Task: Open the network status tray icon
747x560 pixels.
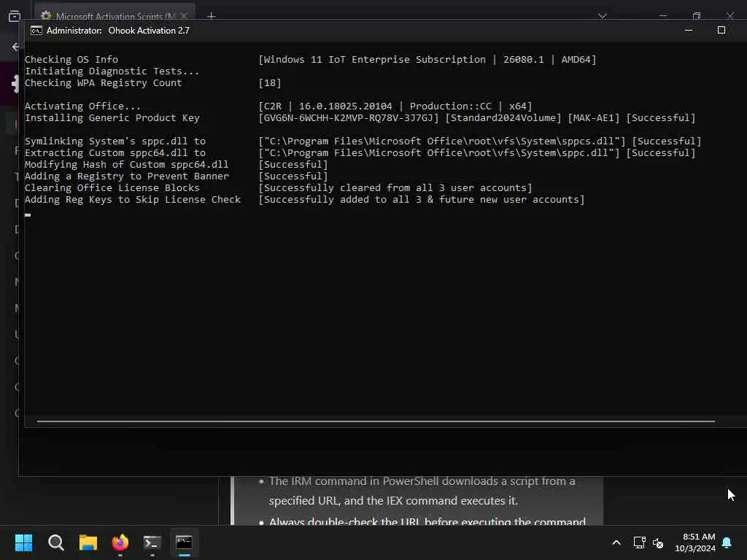Action: pyautogui.click(x=639, y=542)
